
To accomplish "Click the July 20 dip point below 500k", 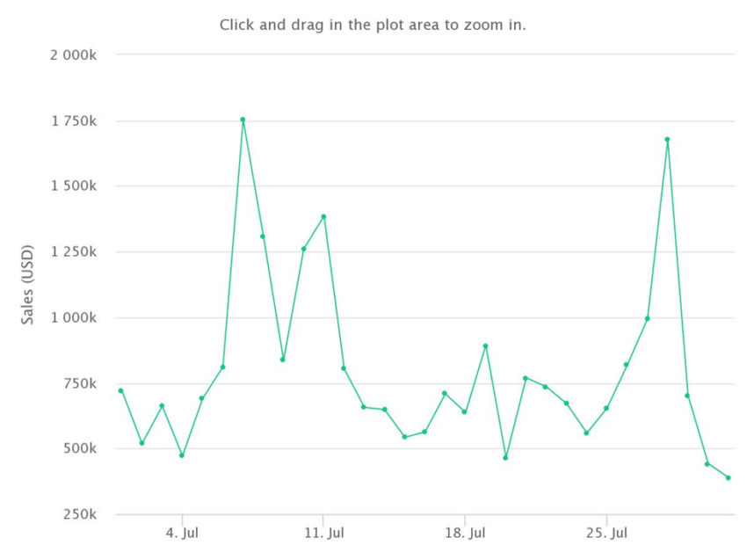I will tap(506, 458).
